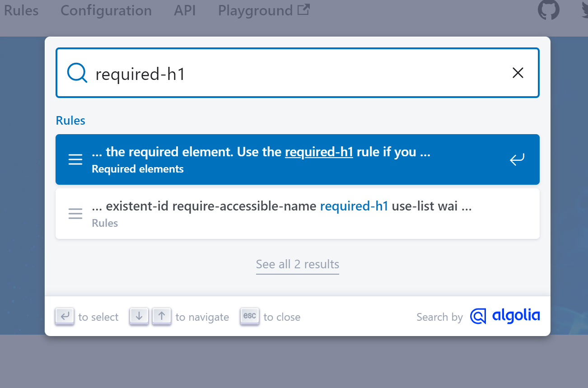Clear the search with the X icon
Image resolution: width=588 pixels, height=388 pixels.
coord(518,73)
